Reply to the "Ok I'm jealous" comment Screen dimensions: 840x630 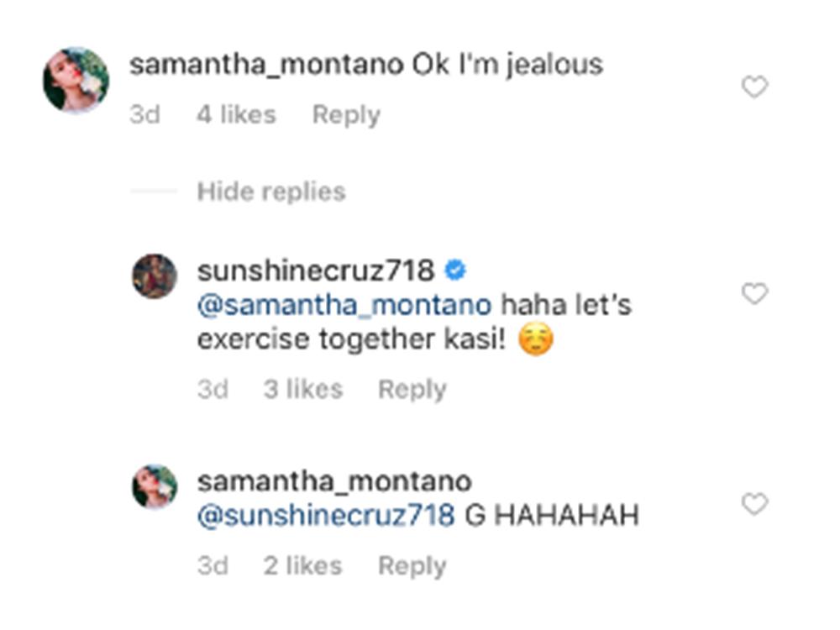(x=346, y=115)
